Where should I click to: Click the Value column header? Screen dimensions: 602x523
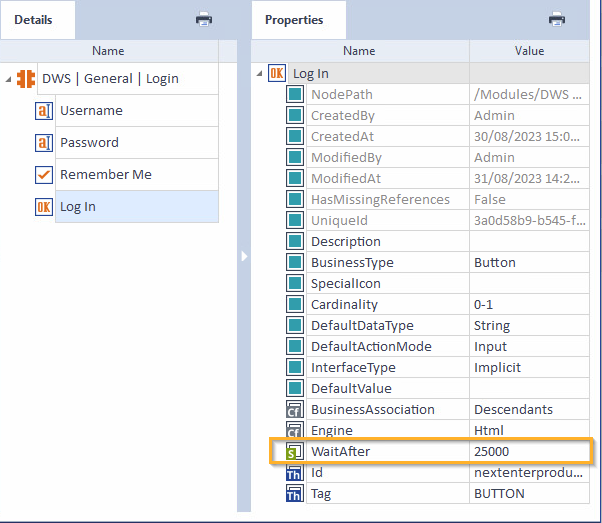pos(529,50)
